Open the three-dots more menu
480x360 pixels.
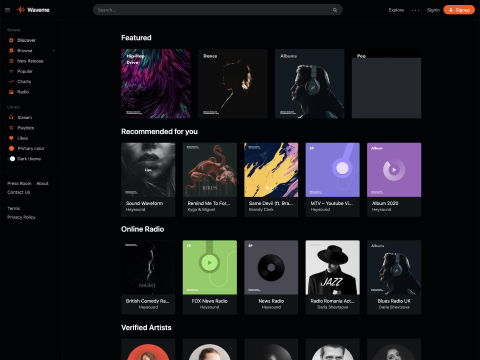(x=415, y=10)
